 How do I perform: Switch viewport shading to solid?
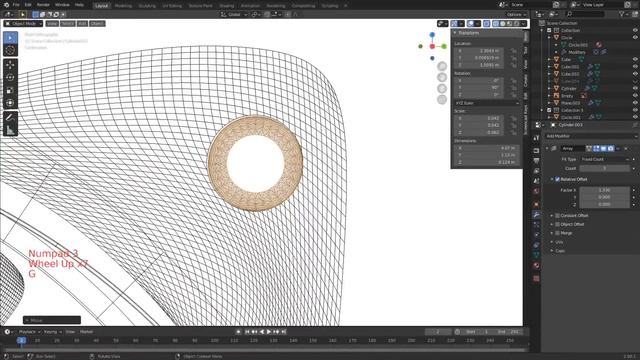click(503, 24)
